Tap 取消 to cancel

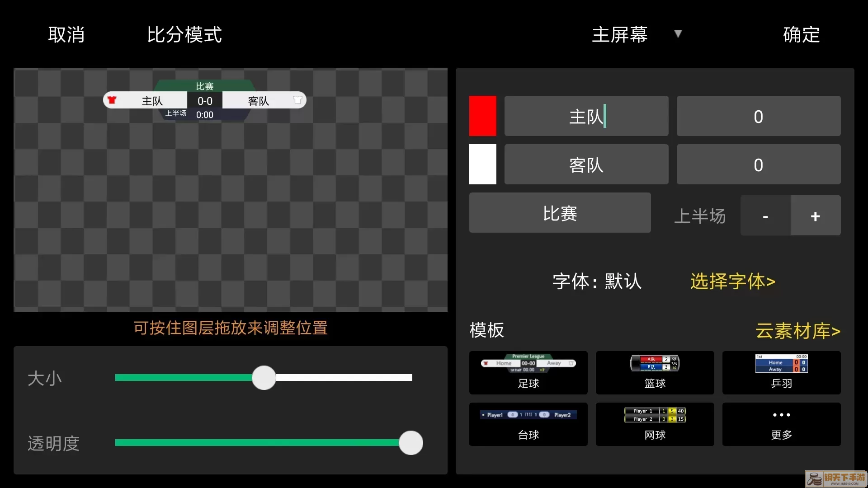click(x=66, y=35)
